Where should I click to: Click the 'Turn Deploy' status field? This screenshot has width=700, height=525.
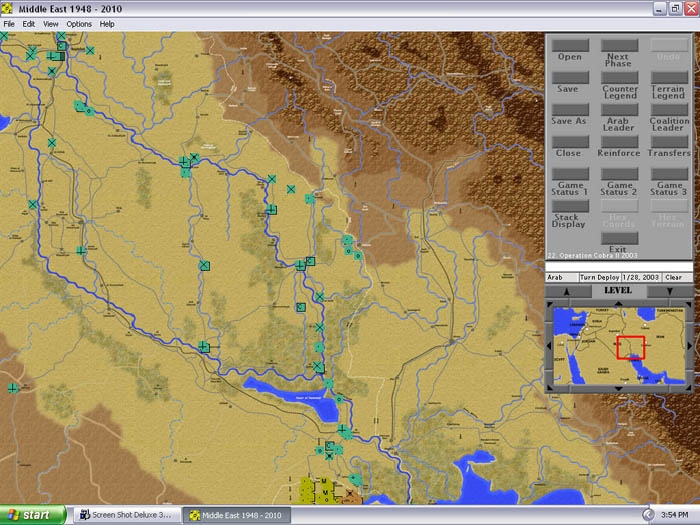pos(600,277)
